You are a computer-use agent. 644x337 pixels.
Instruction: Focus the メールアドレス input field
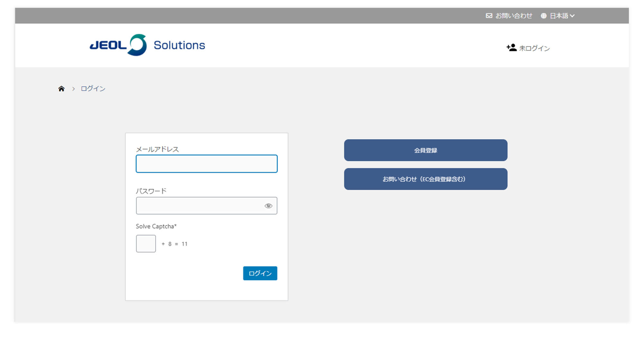click(x=206, y=164)
